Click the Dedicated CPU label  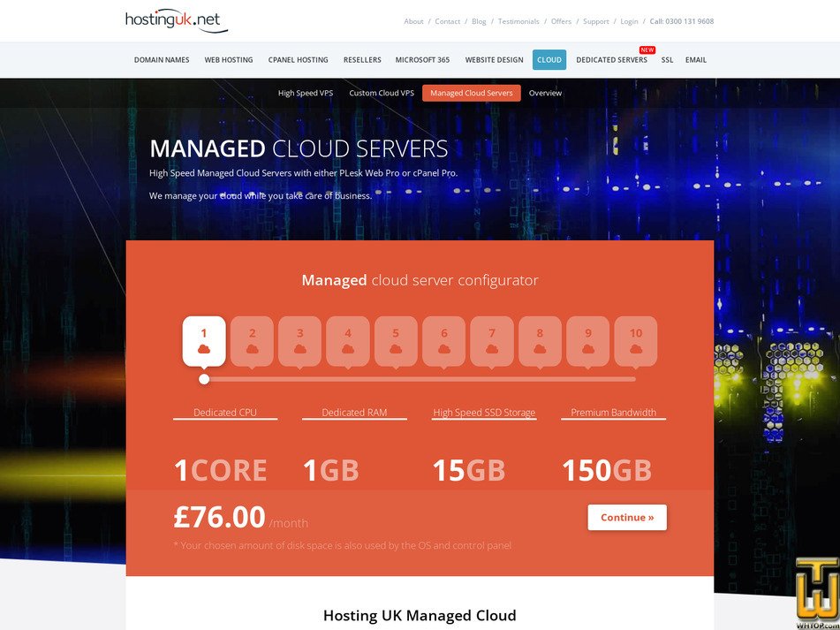[225, 413]
